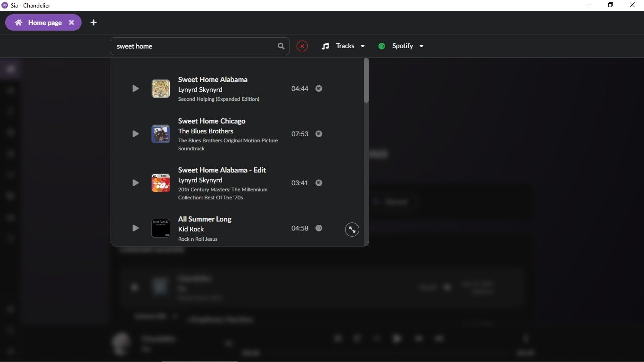644x362 pixels.
Task: Click the home icon in the tab
Action: (18, 23)
